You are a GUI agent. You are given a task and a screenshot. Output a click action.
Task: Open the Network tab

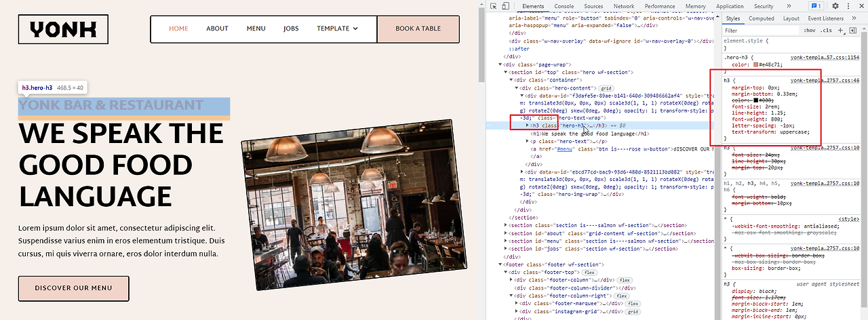[624, 6]
